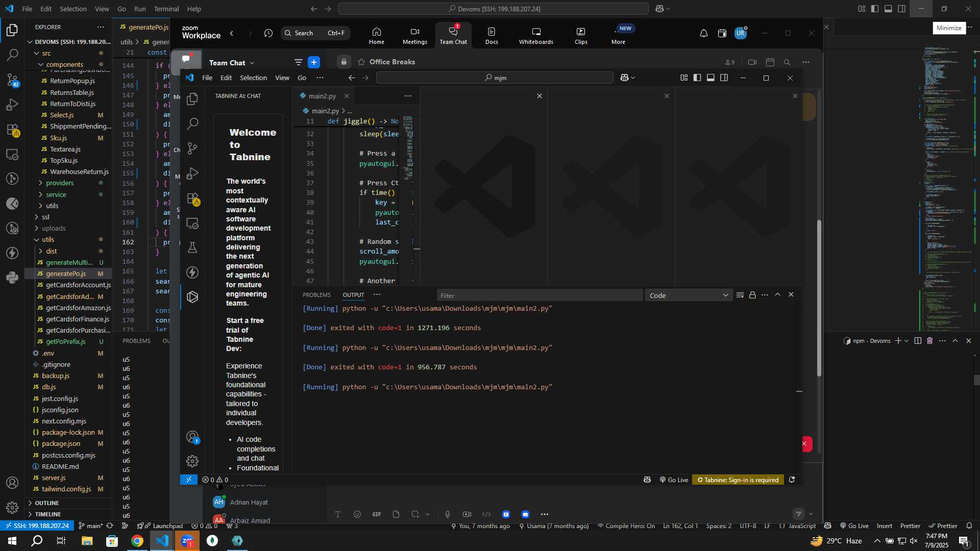
Task: Toggle primary sidebar in Devoms title bar
Action: coord(875,9)
